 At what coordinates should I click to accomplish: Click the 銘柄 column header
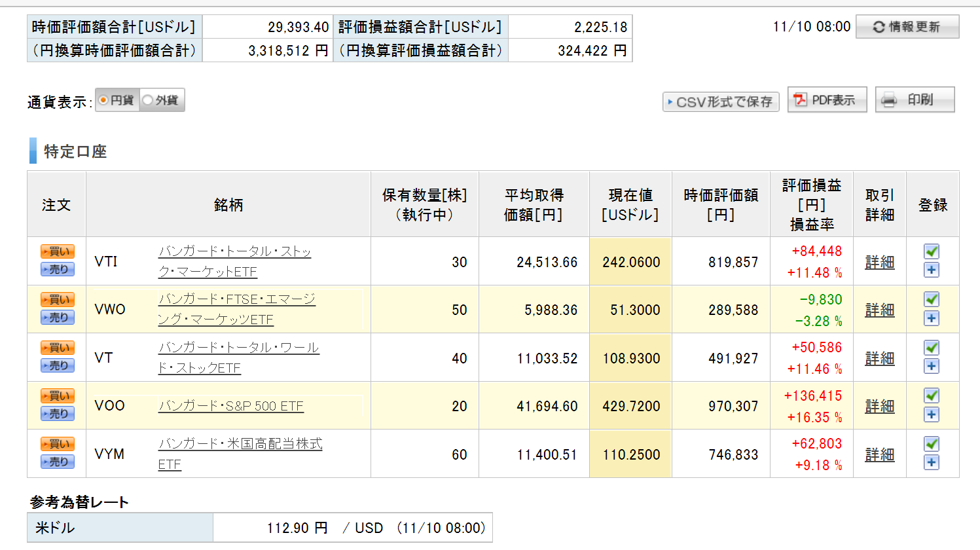click(228, 205)
